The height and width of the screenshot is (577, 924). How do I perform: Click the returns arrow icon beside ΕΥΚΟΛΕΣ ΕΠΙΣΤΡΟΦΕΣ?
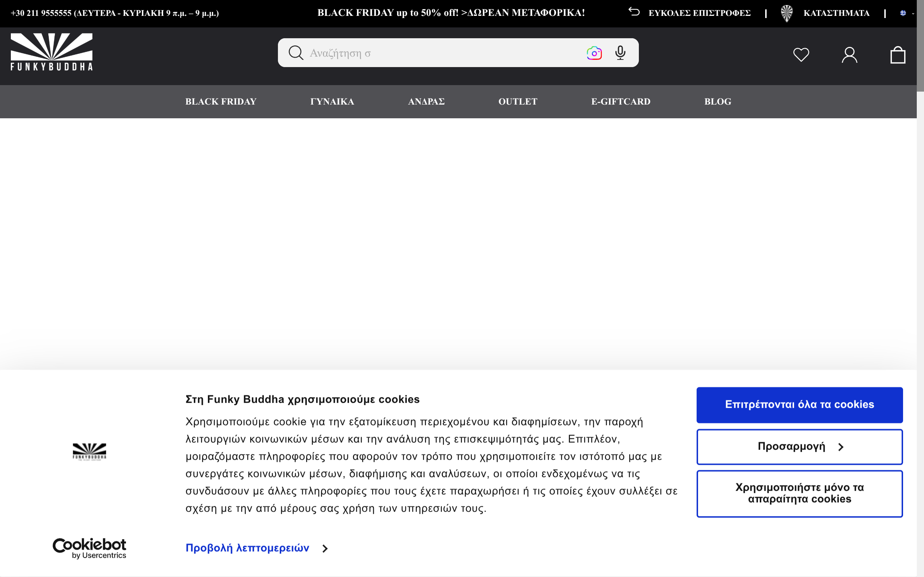click(x=634, y=12)
